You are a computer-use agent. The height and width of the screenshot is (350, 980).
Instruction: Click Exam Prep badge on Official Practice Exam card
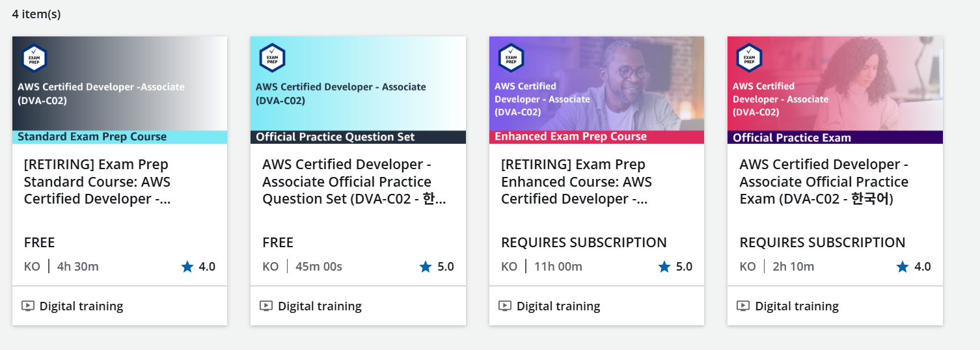[x=749, y=58]
